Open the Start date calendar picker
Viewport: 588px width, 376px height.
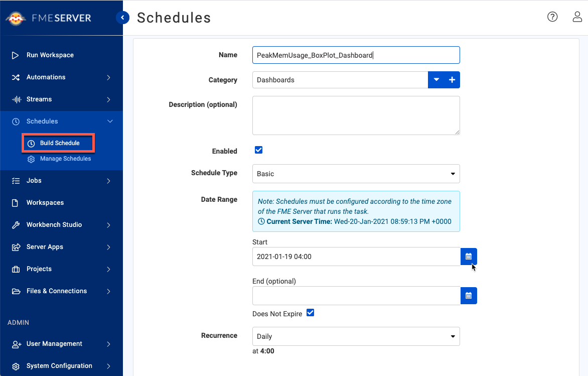pyautogui.click(x=469, y=257)
